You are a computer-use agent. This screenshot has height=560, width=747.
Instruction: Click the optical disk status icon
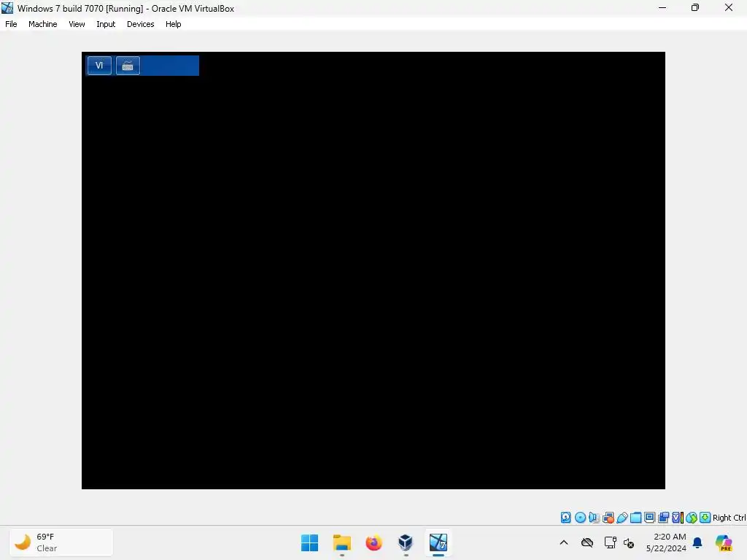[580, 518]
